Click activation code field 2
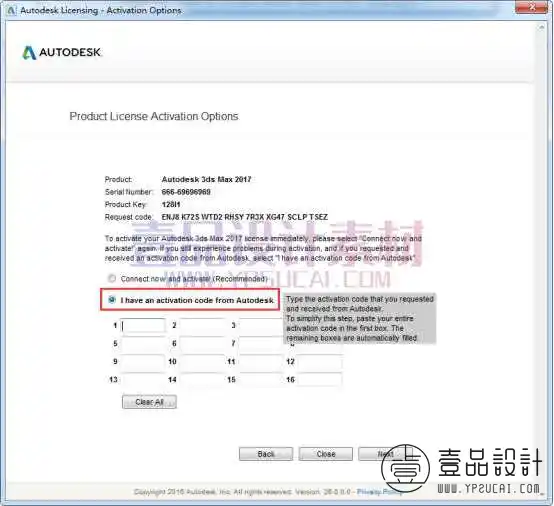This screenshot has height=506, width=554. point(202,325)
